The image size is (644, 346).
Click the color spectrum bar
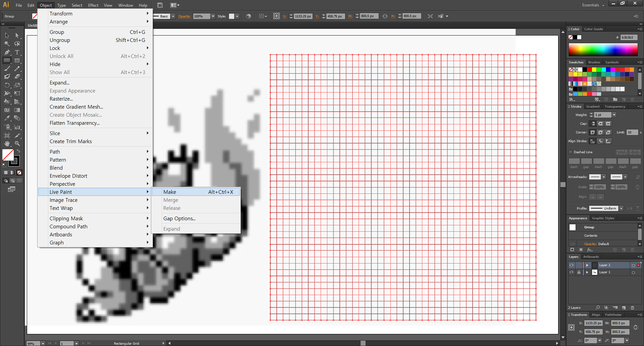603,50
